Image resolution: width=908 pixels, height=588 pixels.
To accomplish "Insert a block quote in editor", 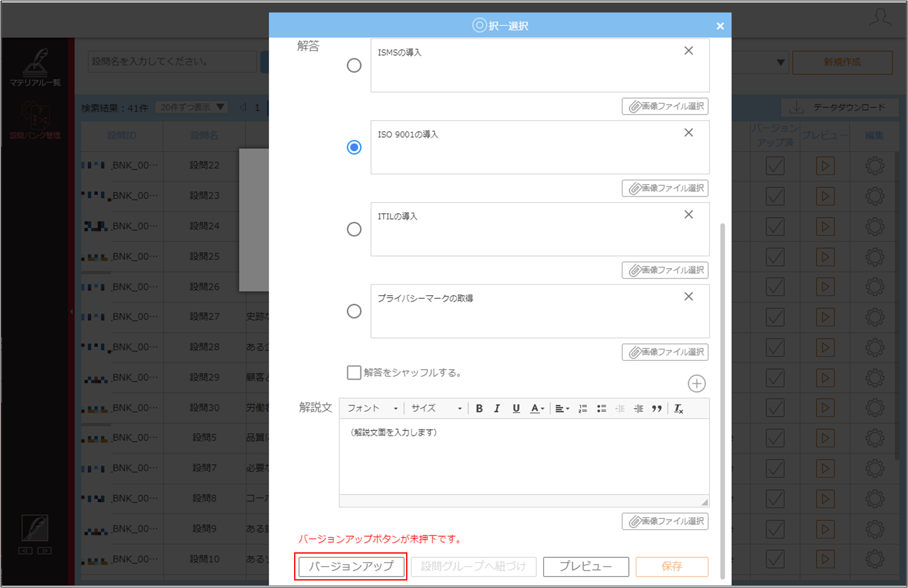I will [656, 408].
